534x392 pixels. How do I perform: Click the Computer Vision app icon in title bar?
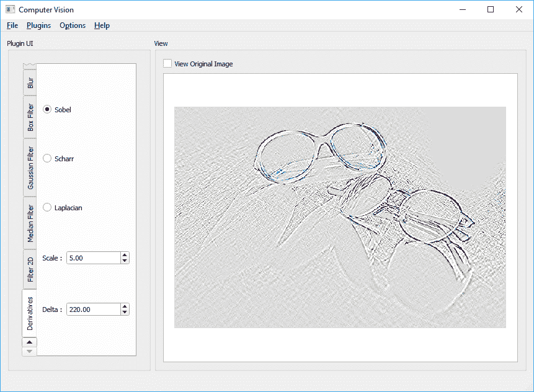pyautogui.click(x=10, y=9)
